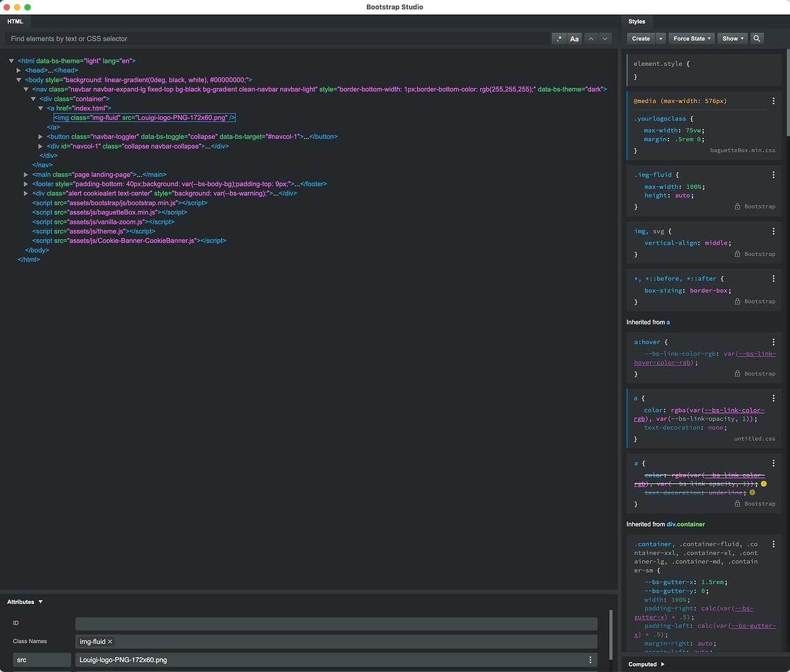Click --bs-link-color-rgb variable link in untitled.css rule

734,411
